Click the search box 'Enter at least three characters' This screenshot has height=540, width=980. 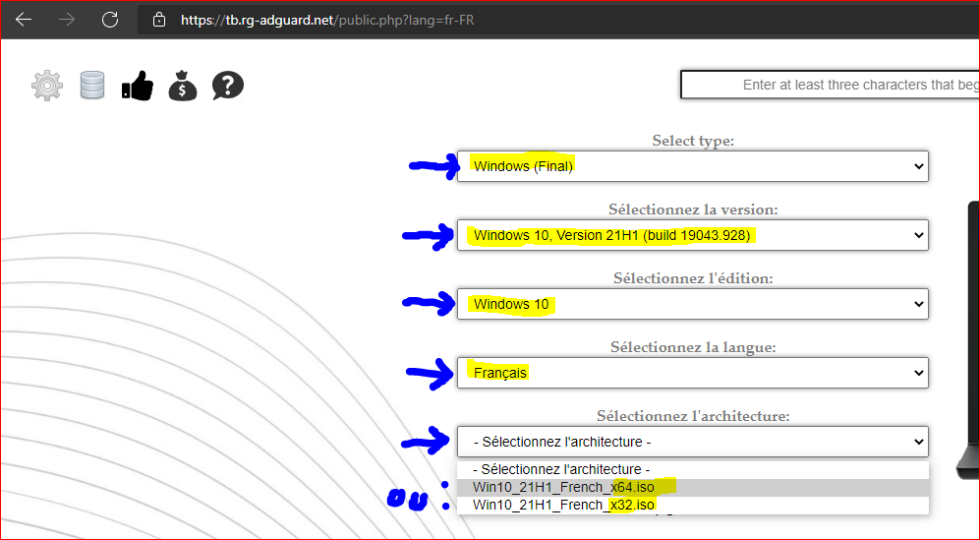[x=830, y=85]
